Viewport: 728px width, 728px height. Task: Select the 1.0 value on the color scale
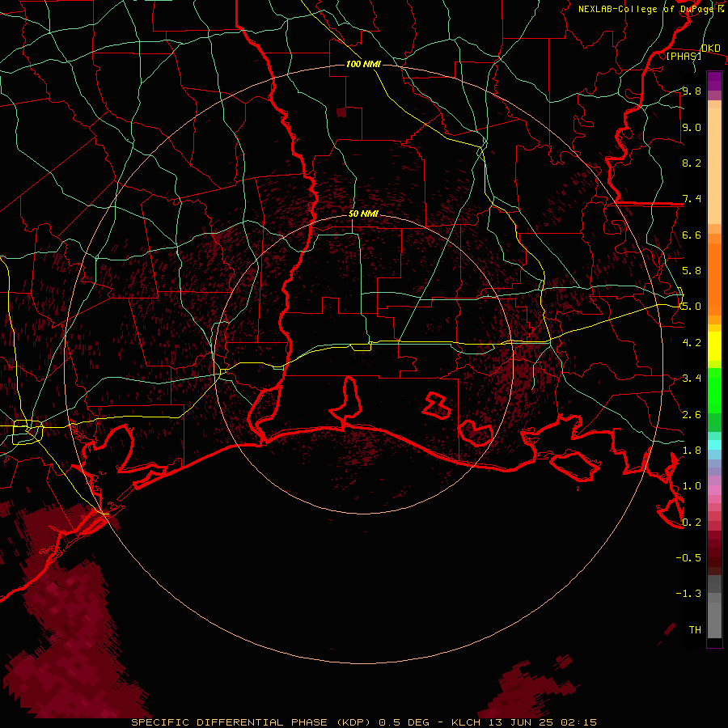[692, 486]
